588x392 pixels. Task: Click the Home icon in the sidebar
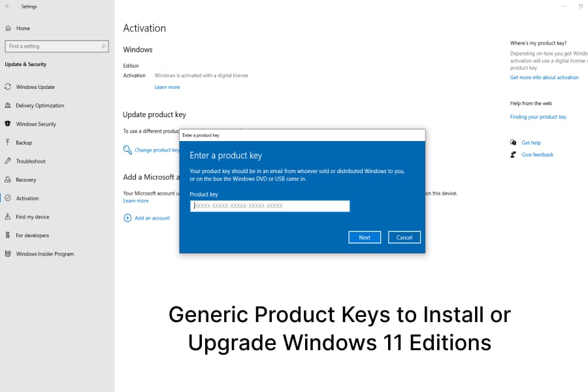click(x=8, y=28)
